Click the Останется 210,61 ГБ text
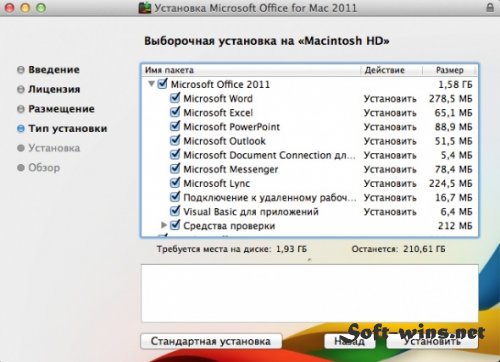This screenshot has height=362, width=500. [x=398, y=249]
